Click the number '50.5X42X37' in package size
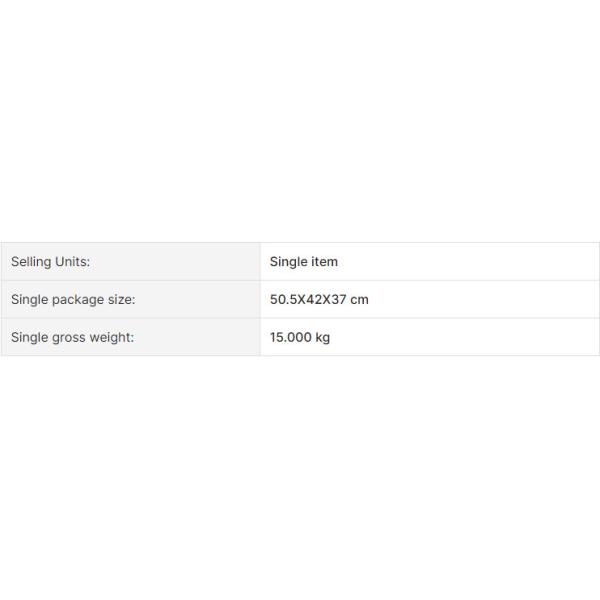 308,300
